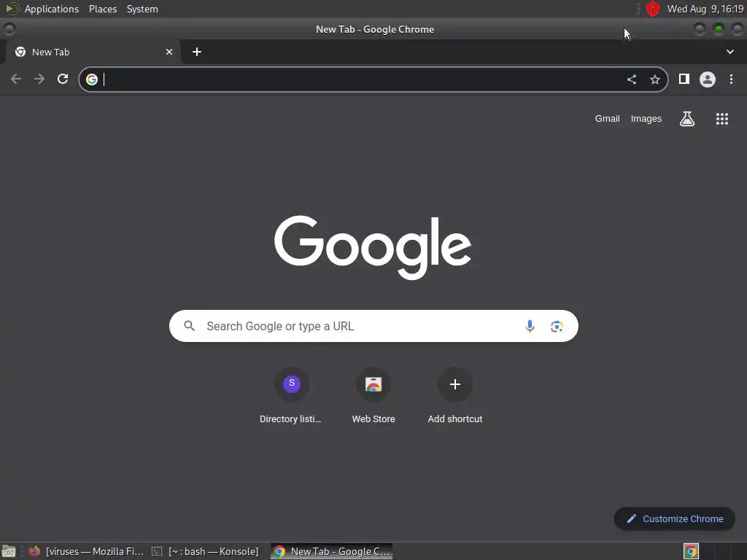
Task: Click the show desktop taskbar icon
Action: [x=9, y=551]
